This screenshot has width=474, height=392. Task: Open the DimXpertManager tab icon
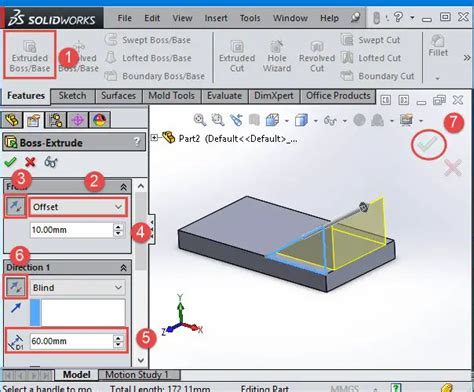(x=77, y=120)
